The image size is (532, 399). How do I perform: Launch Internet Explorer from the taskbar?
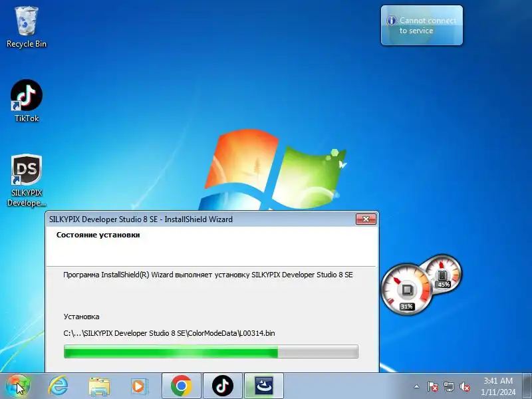[x=59, y=386]
